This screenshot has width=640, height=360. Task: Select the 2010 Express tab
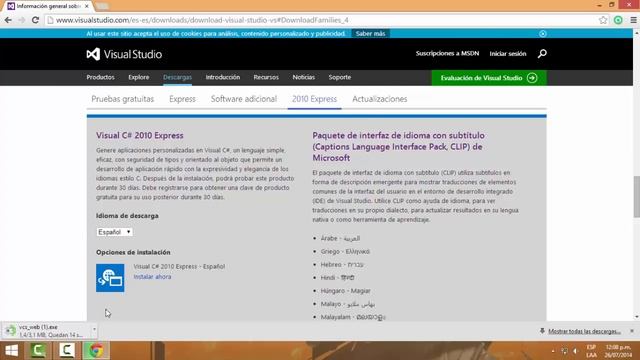pyautogui.click(x=314, y=99)
